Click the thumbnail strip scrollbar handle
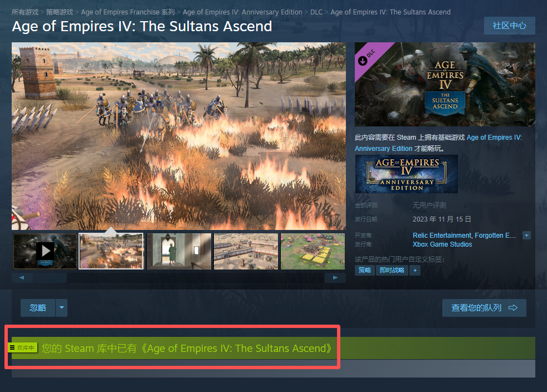Image resolution: width=547 pixels, height=392 pixels. [50, 278]
